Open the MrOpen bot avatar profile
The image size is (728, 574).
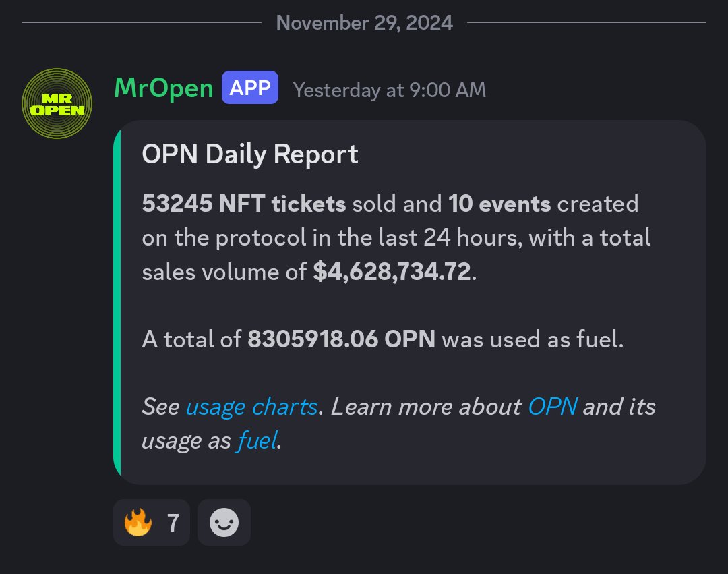[x=57, y=104]
